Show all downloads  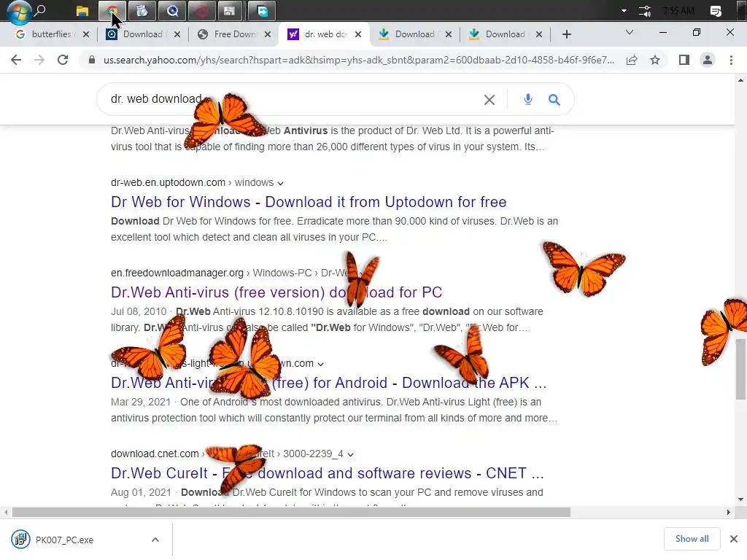point(692,539)
